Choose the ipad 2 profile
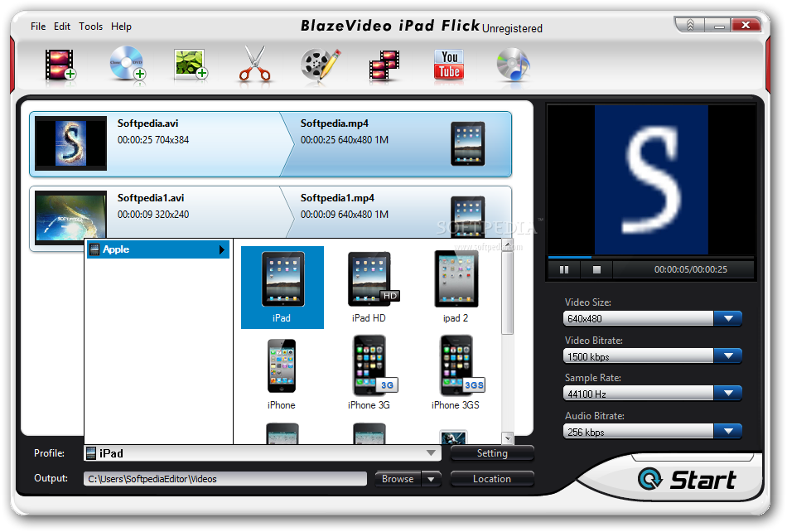The height and width of the screenshot is (532, 787). [456, 287]
